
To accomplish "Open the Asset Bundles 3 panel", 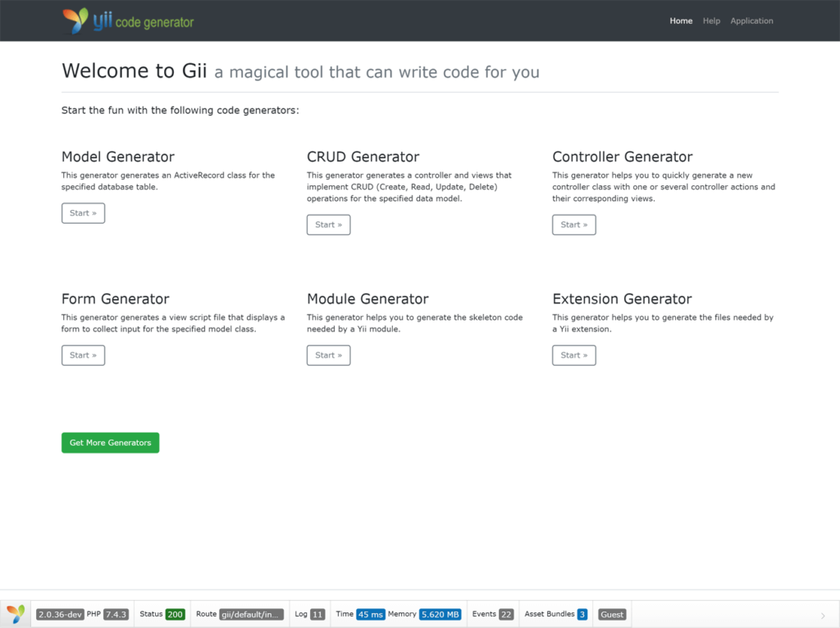I will pyautogui.click(x=556, y=614).
